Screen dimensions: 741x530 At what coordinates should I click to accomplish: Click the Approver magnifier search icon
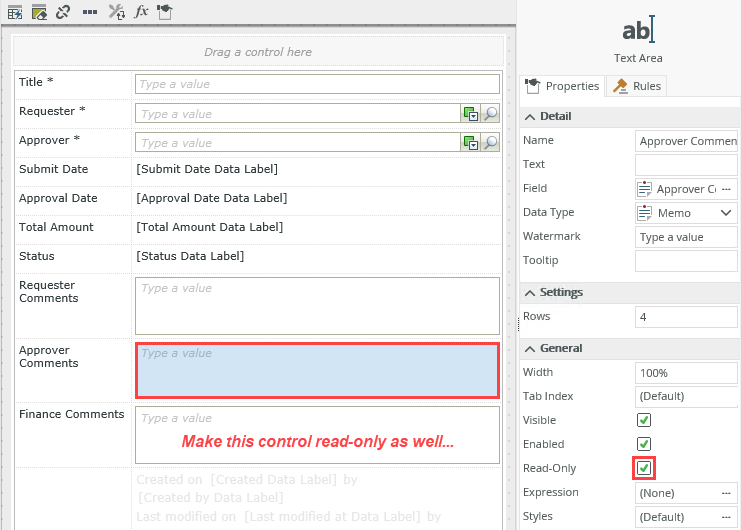[491, 143]
